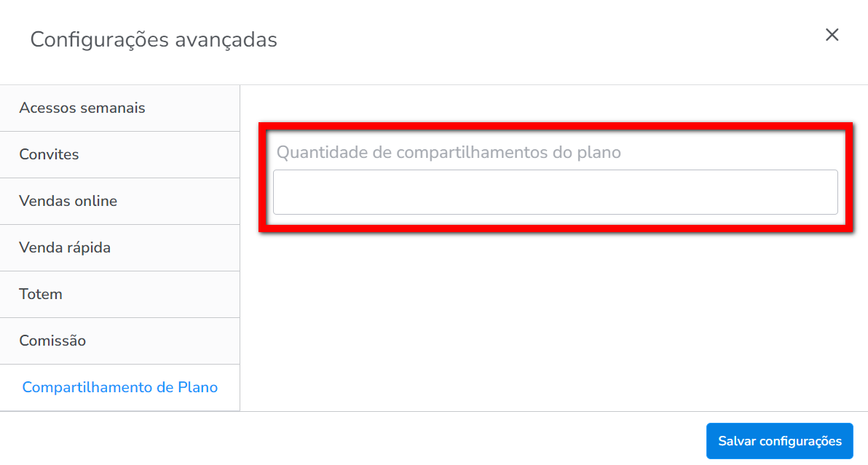Select the Vendas online section

pos(68,201)
